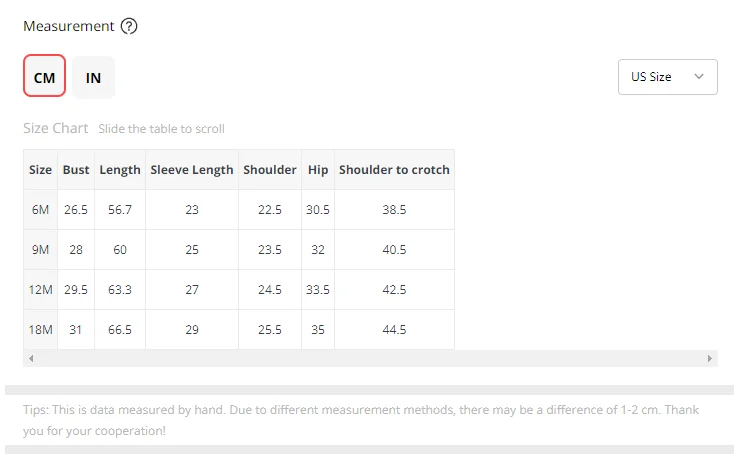Viewport: 734px width, 454px height.
Task: Click the Hip column header
Action: pos(318,170)
